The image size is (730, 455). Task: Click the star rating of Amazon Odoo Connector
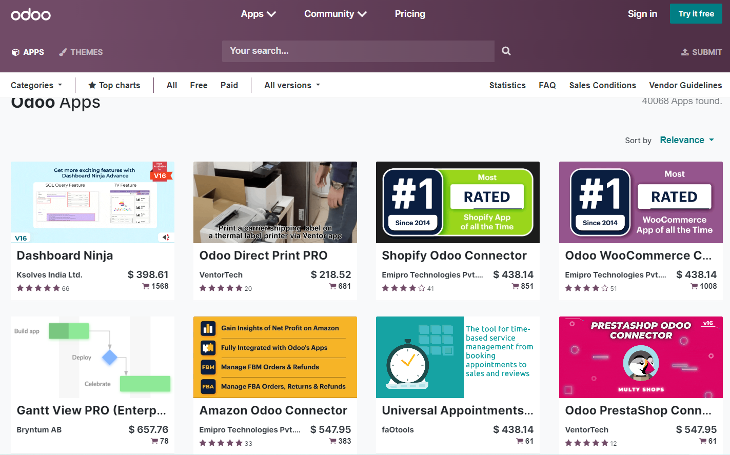click(221, 443)
